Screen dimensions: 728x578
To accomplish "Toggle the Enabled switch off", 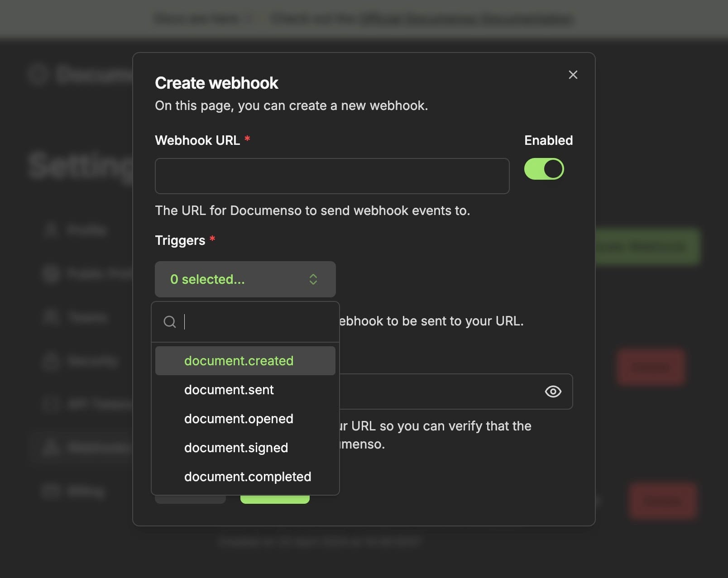I will click(x=544, y=169).
